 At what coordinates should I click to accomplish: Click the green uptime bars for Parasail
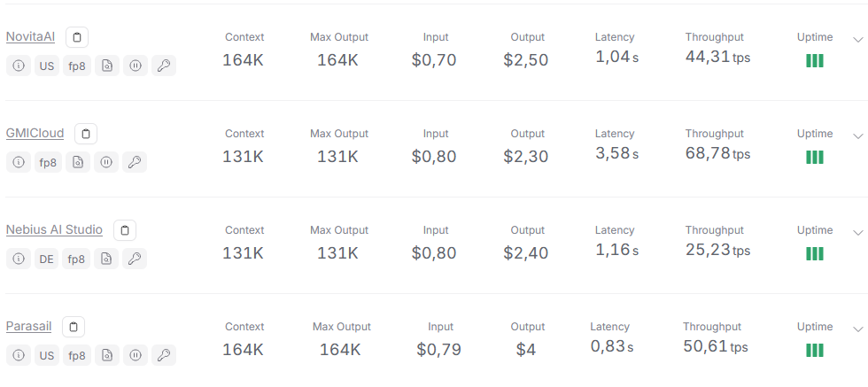click(x=814, y=350)
